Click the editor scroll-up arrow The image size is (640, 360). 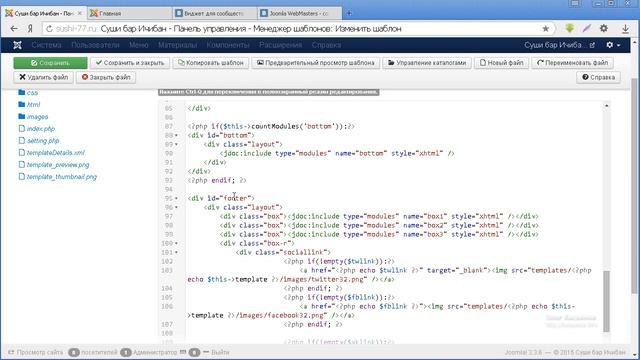tap(607, 106)
